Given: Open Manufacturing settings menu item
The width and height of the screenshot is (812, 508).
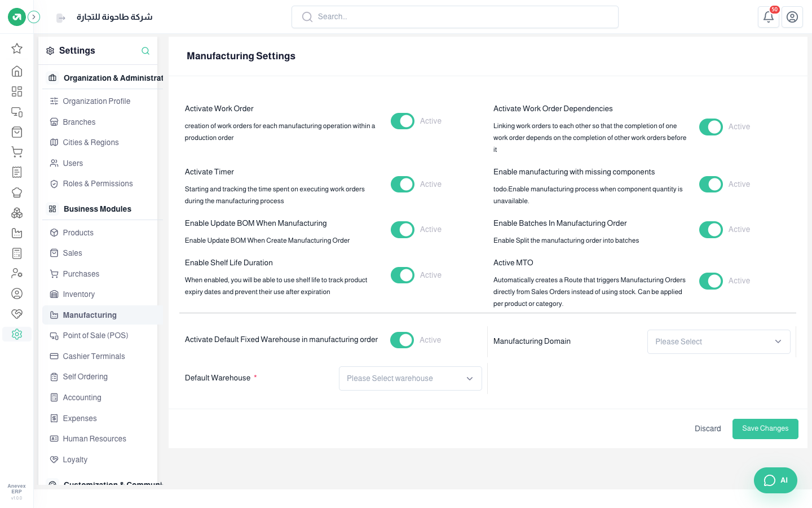Looking at the screenshot, I should pyautogui.click(x=101, y=315).
